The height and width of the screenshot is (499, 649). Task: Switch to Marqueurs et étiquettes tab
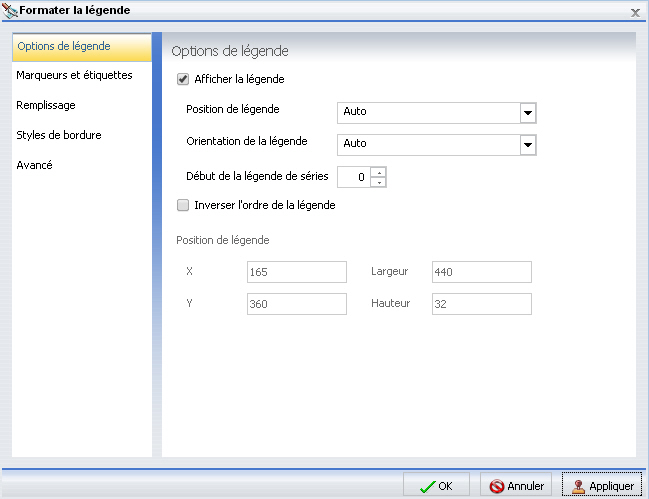[x=75, y=75]
